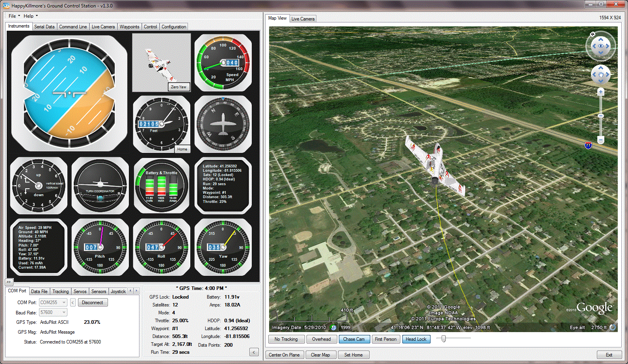Open the Tracking tab
The height and width of the screenshot is (364, 628).
click(x=60, y=292)
